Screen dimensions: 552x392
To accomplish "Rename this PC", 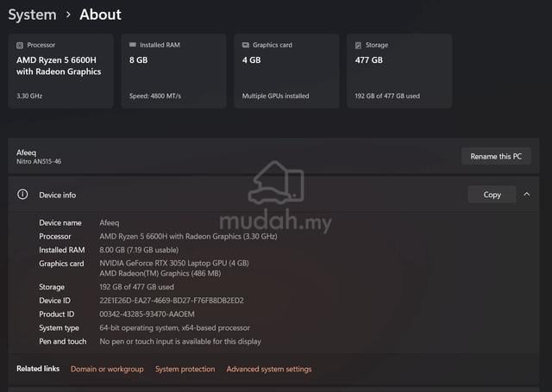I will pyautogui.click(x=496, y=157).
